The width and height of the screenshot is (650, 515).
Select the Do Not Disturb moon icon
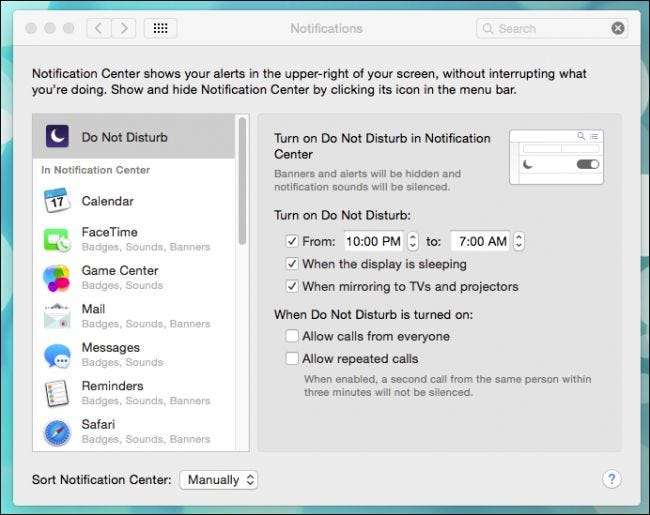[56, 136]
